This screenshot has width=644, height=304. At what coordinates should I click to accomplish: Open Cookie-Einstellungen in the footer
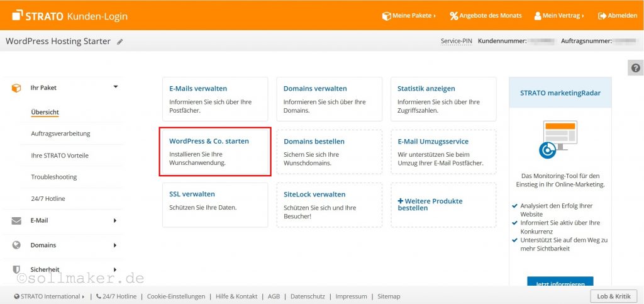pos(176,296)
